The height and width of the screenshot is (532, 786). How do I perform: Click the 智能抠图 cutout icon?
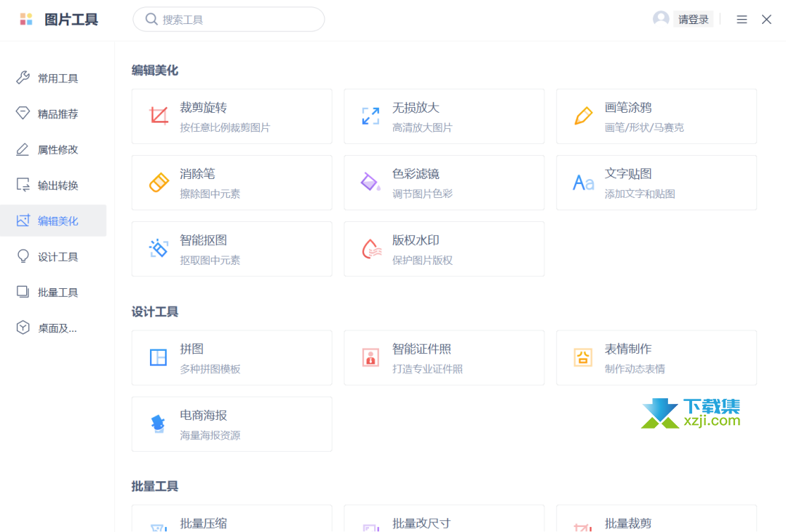tap(159, 248)
